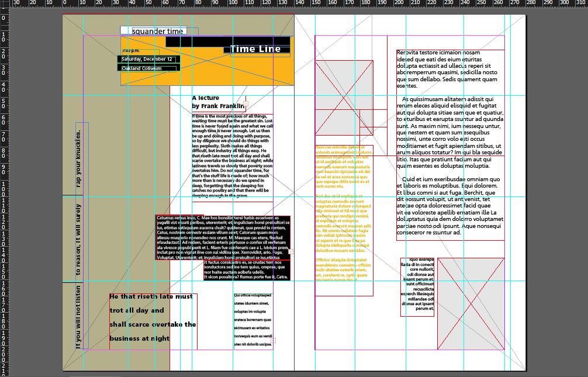This screenshot has width=588, height=377.
Task: Select rotated "If you will not listen" text
Action: (78, 316)
